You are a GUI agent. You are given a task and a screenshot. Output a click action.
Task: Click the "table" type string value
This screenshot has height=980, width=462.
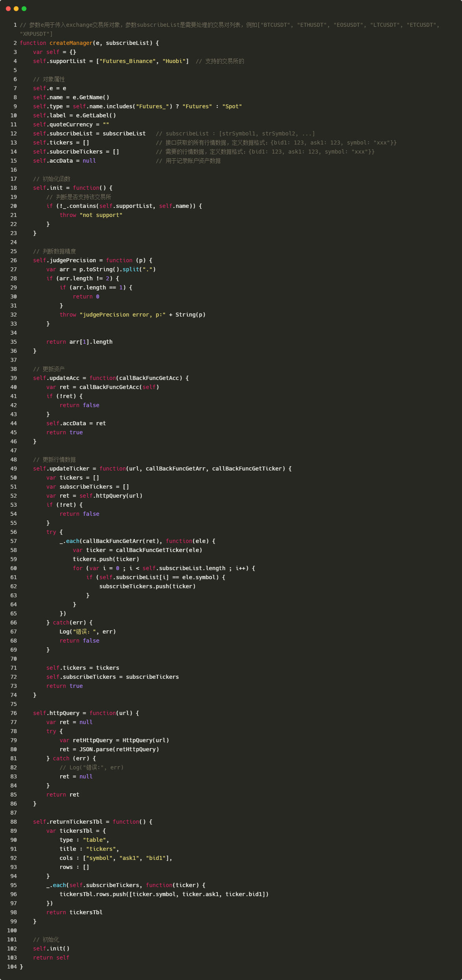pos(96,840)
